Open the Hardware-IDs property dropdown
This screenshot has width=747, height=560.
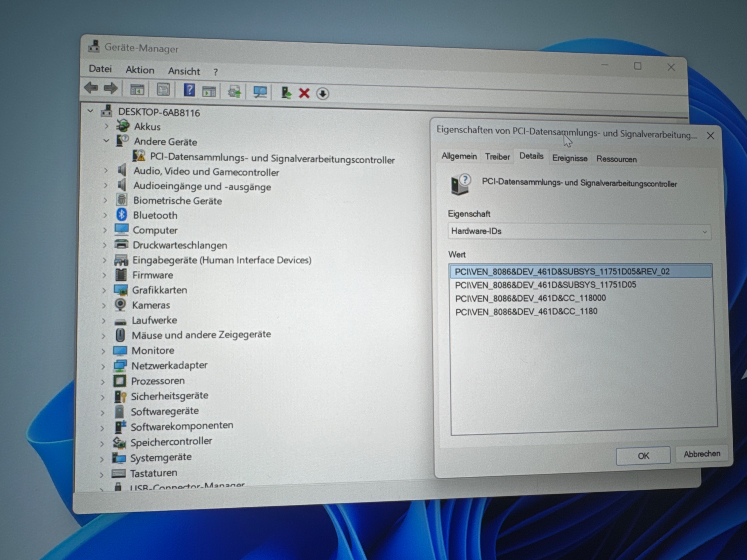point(579,232)
